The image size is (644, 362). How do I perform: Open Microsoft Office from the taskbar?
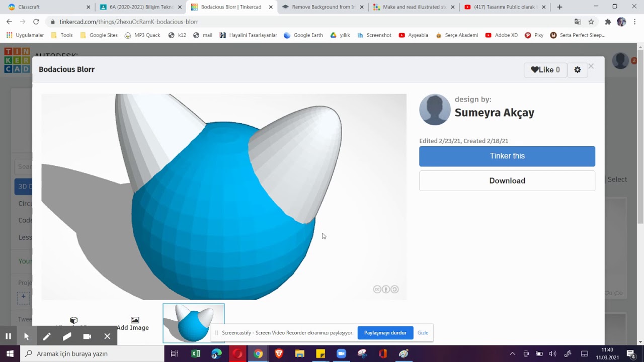(383, 353)
